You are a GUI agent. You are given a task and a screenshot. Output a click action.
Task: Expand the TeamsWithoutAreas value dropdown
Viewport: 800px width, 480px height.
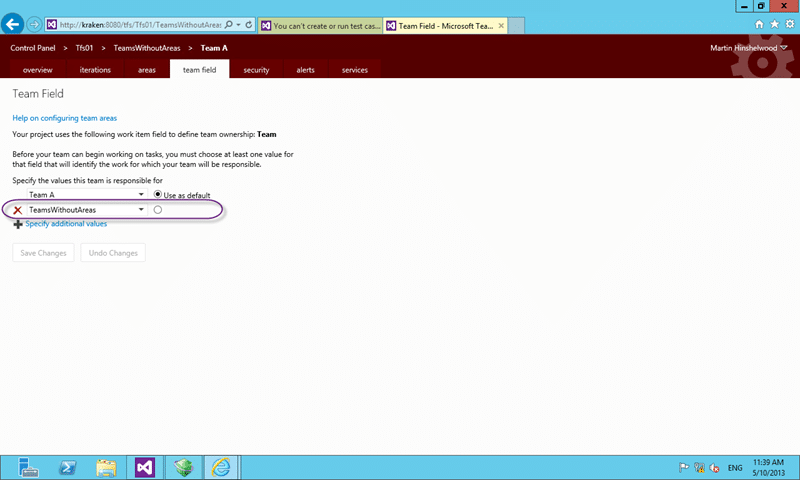click(141, 210)
